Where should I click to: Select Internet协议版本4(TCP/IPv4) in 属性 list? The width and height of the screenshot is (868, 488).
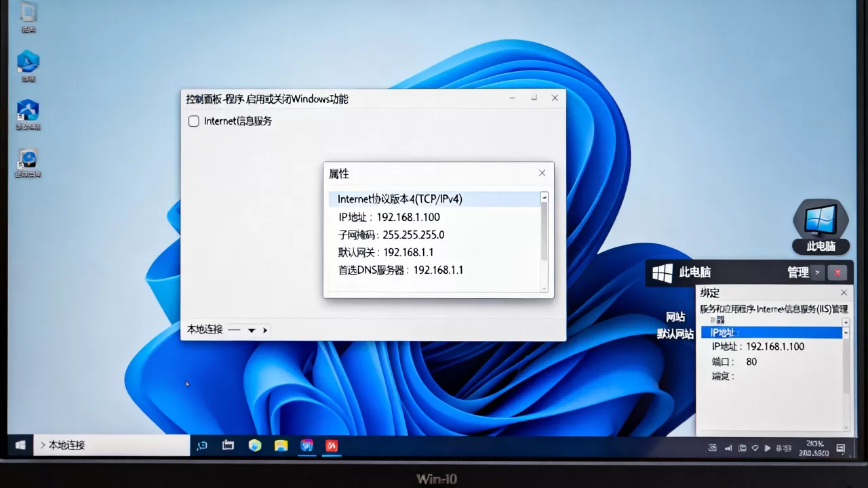434,199
